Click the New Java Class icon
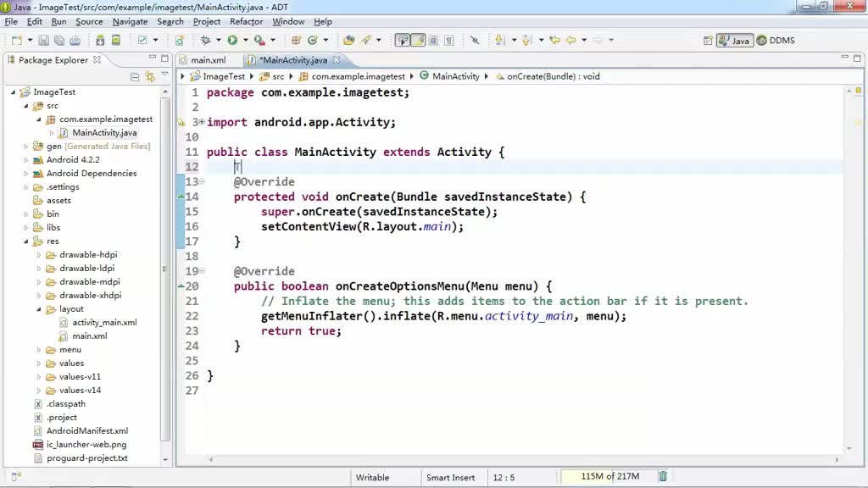Image resolution: width=868 pixels, height=488 pixels. tap(312, 41)
